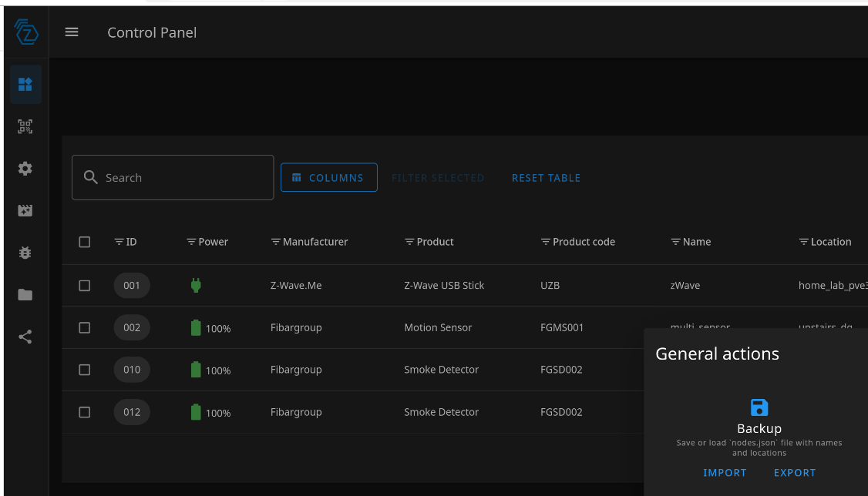Click RESET TABLE
The height and width of the screenshot is (496, 868).
[546, 178]
